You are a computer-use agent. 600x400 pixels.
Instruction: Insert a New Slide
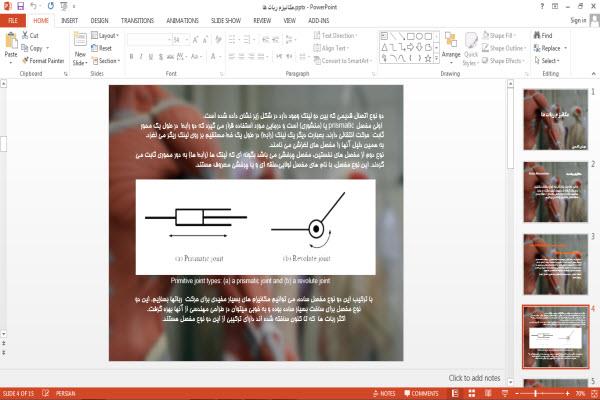click(x=80, y=49)
